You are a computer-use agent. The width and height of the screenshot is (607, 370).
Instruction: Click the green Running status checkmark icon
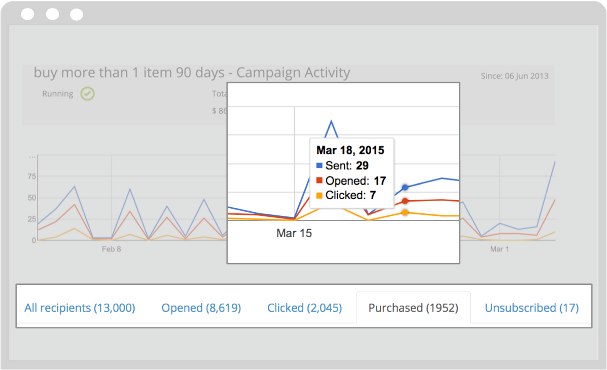(x=87, y=94)
